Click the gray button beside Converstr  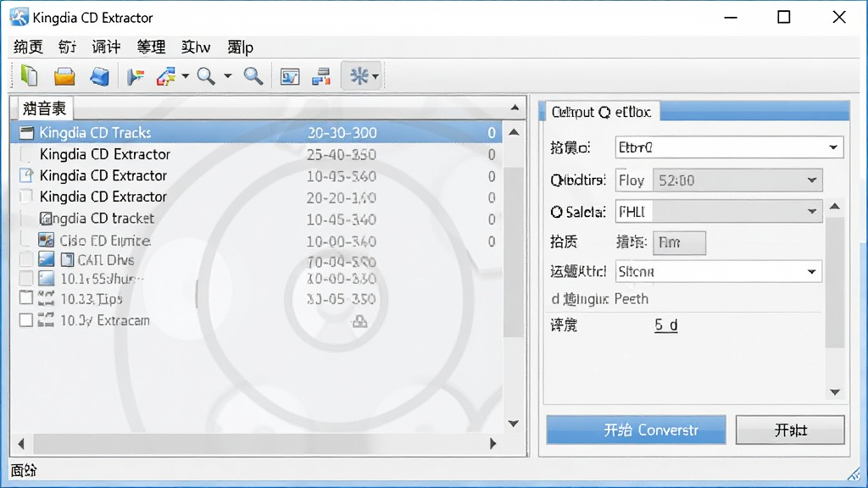click(x=790, y=430)
